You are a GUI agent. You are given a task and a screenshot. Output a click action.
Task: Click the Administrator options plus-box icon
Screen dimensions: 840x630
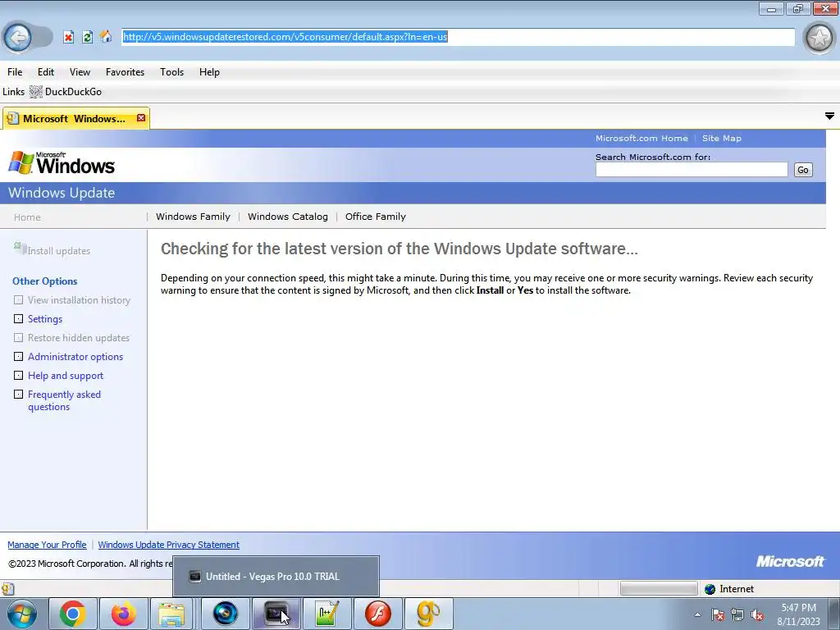[18, 356]
